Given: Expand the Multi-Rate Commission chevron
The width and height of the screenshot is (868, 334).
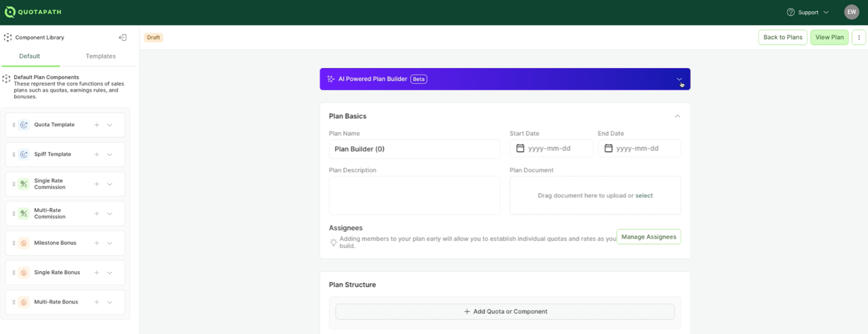Looking at the screenshot, I should [110, 214].
